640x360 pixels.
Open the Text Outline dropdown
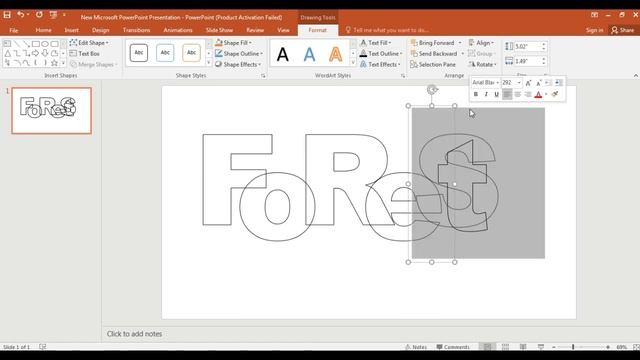point(381,53)
